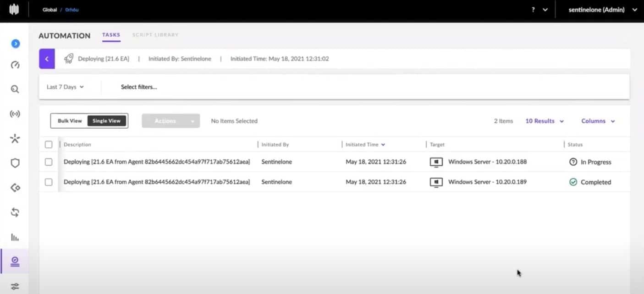Click description of the 10.20.0.188 task row
The image size is (644, 294).
pyautogui.click(x=157, y=162)
